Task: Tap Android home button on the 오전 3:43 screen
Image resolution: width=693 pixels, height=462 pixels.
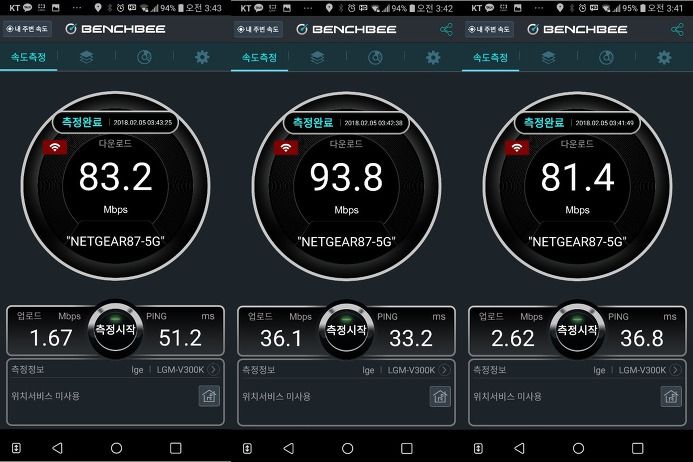Action: point(116,448)
